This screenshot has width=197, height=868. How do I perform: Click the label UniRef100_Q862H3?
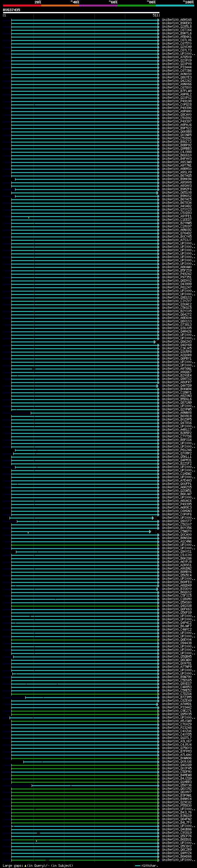pyautogui.click(x=177, y=342)
